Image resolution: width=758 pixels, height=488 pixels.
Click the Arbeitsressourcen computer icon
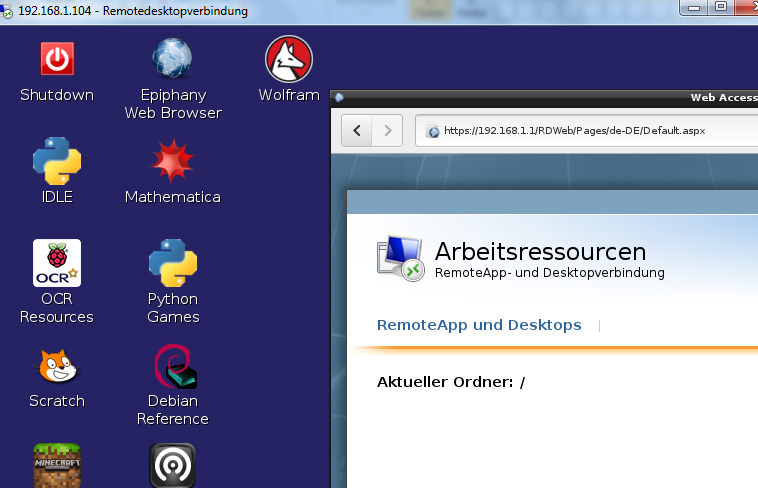[400, 259]
